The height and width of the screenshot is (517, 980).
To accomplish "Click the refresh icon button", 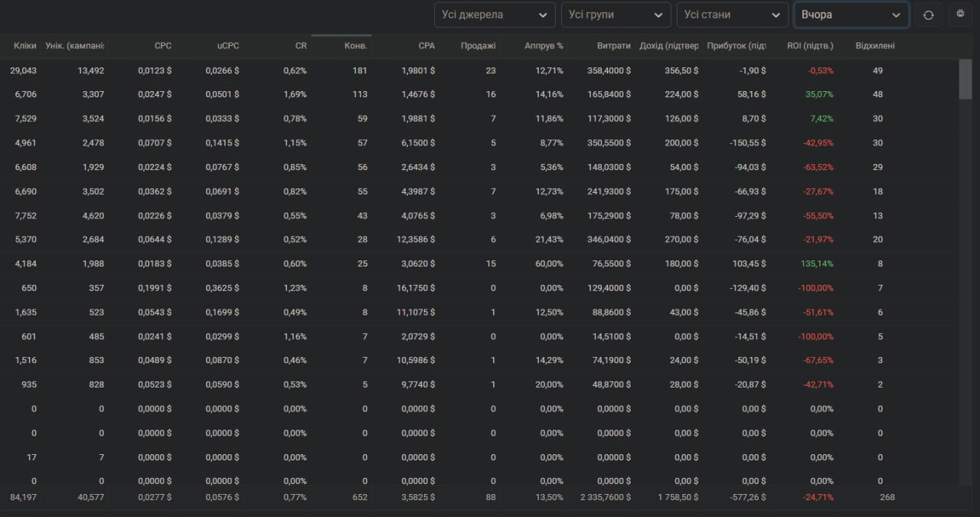I will click(x=928, y=15).
